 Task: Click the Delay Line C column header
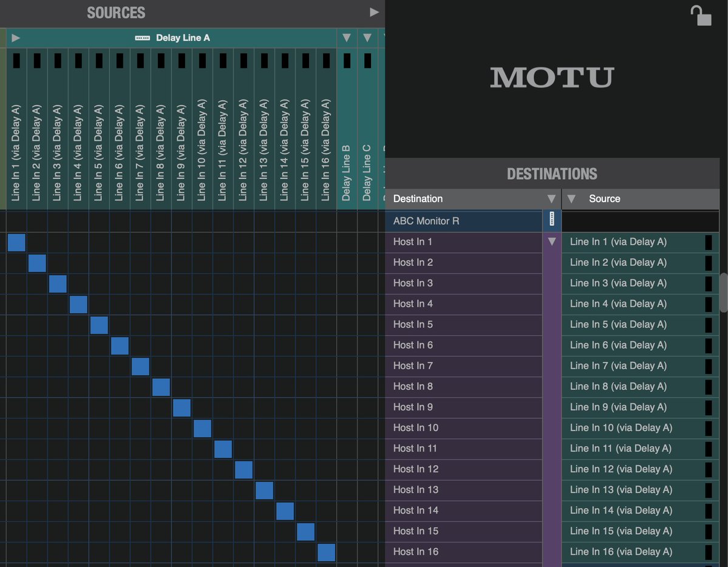point(367,129)
